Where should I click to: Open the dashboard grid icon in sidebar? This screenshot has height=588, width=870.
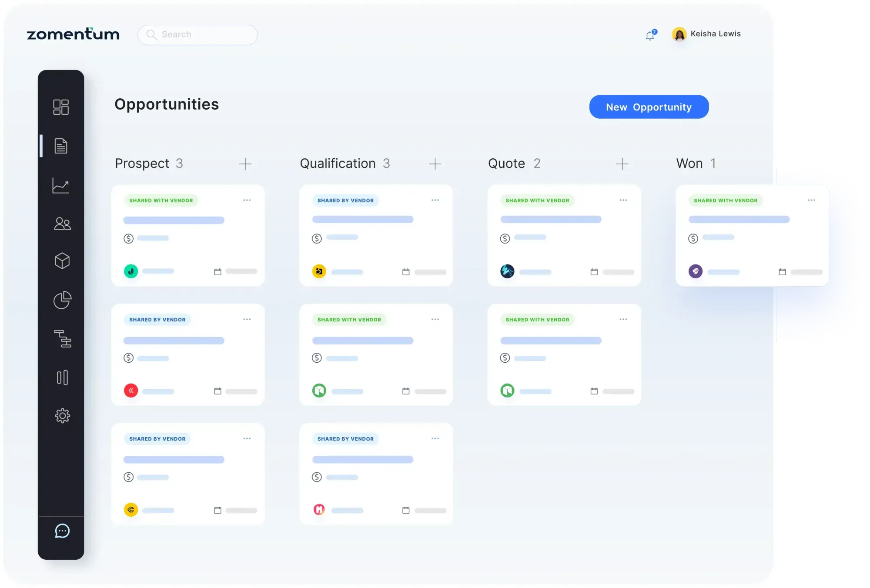61,107
